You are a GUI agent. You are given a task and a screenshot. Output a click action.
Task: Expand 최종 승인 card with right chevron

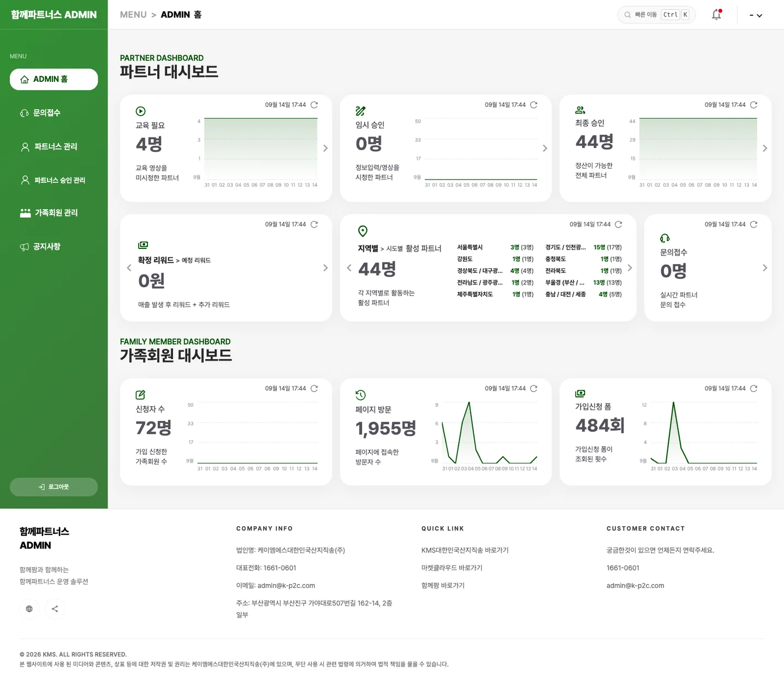(765, 148)
